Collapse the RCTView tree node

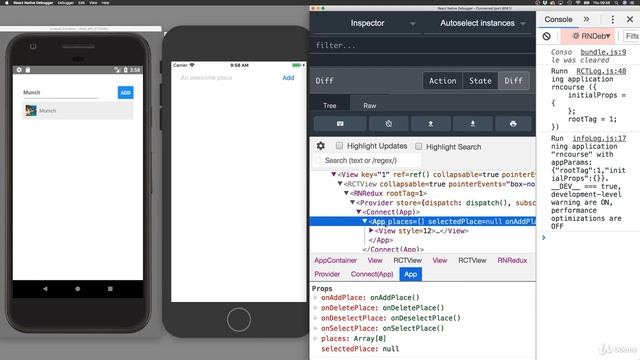click(340, 184)
